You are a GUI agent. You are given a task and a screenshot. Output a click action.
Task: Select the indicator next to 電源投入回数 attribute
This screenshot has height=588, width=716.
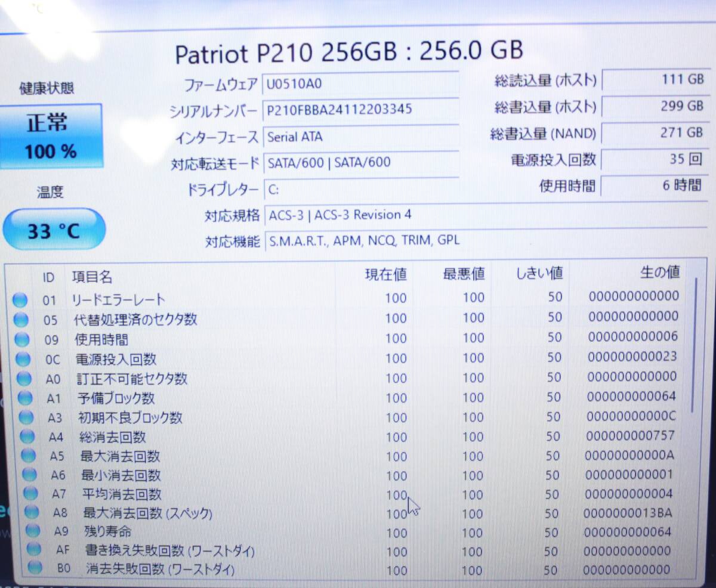coord(21,359)
